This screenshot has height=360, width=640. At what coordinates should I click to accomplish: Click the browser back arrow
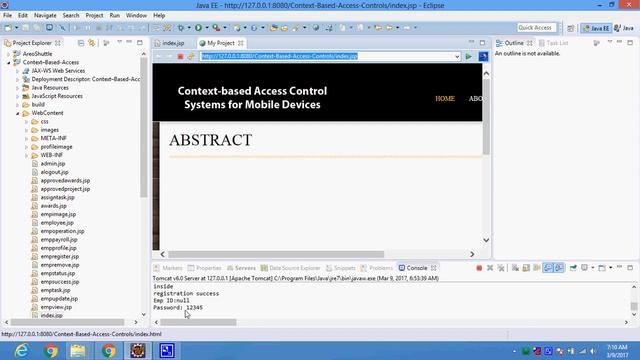(159, 56)
